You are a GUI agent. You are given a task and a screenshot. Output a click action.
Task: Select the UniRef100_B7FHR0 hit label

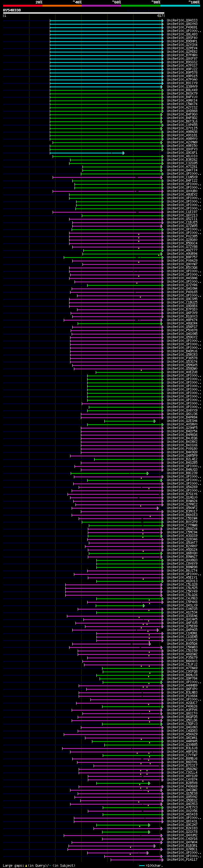coord(182,55)
